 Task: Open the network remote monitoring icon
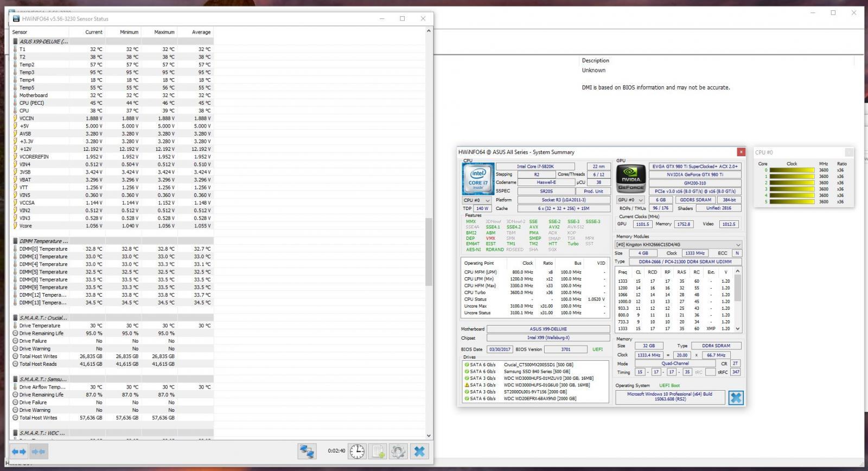pos(307,451)
